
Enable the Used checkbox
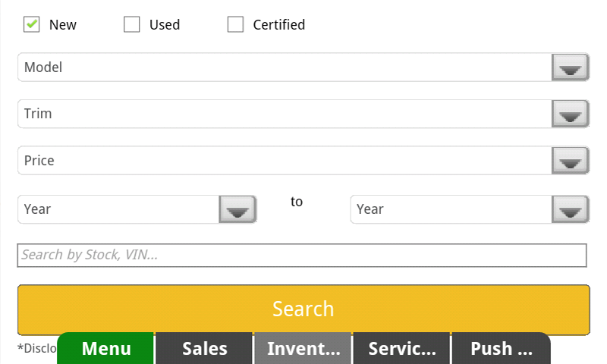[132, 24]
